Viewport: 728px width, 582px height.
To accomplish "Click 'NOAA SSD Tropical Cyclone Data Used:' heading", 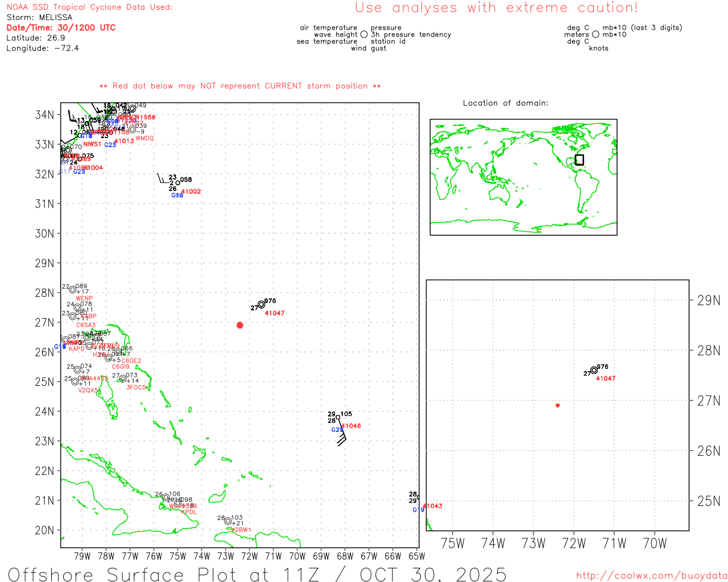I will [89, 7].
